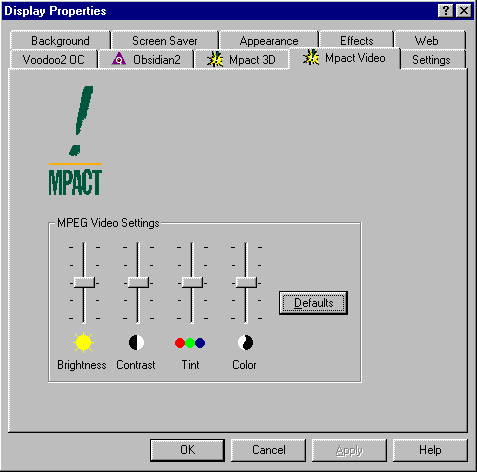Click the Contrast slider thumb
This screenshot has height=472, width=477.
pos(138,282)
